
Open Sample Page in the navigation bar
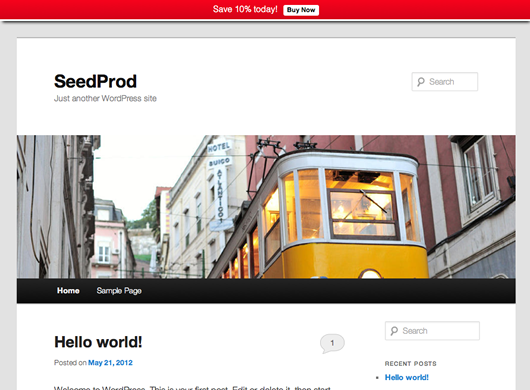(x=119, y=291)
